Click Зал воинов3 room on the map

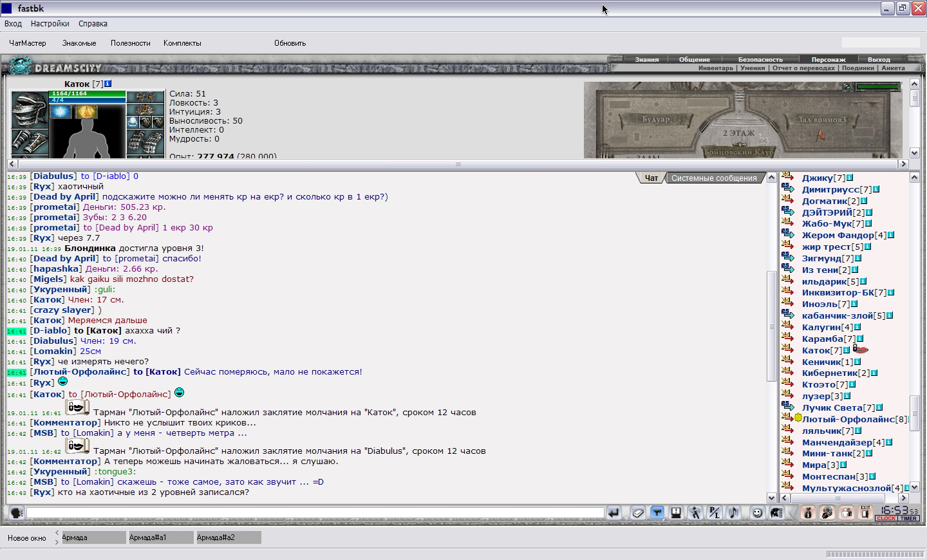pyautogui.click(x=821, y=119)
